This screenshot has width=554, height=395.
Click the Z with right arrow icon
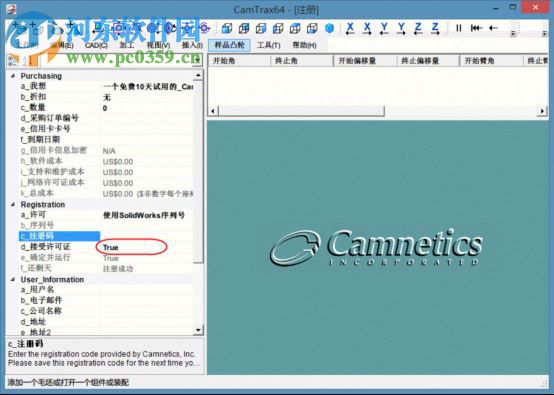point(435,28)
